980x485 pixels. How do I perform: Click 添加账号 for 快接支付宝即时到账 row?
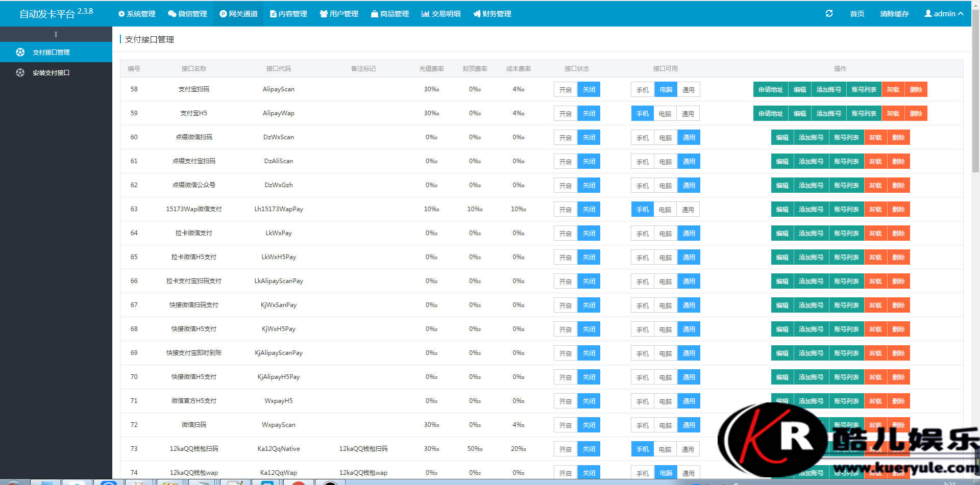[811, 353]
